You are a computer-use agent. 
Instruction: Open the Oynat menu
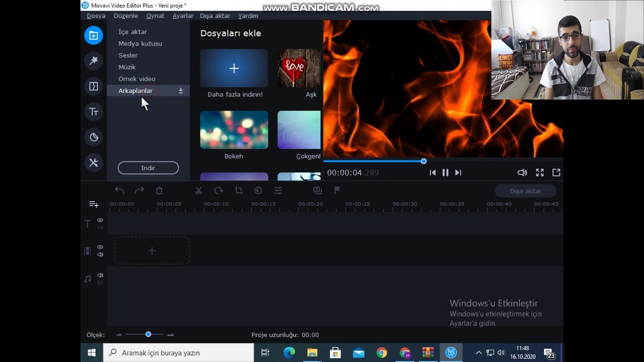(155, 16)
